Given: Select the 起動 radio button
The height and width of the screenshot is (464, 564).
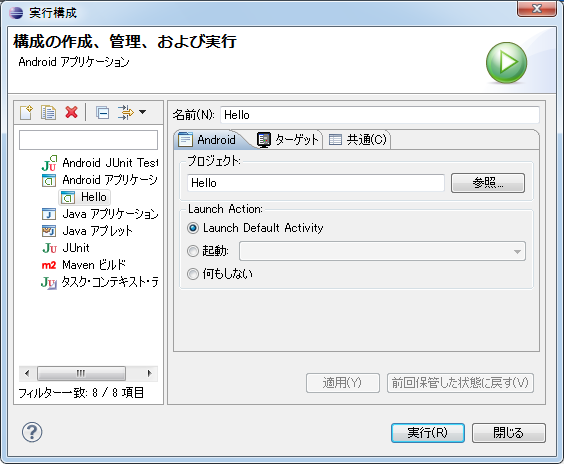Looking at the screenshot, I should click(x=193, y=251).
